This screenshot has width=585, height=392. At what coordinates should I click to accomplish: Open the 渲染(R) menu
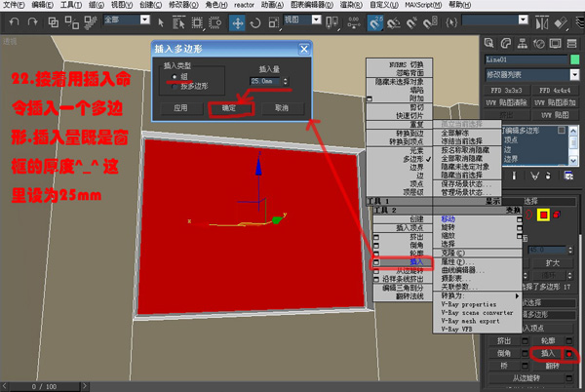point(351,5)
